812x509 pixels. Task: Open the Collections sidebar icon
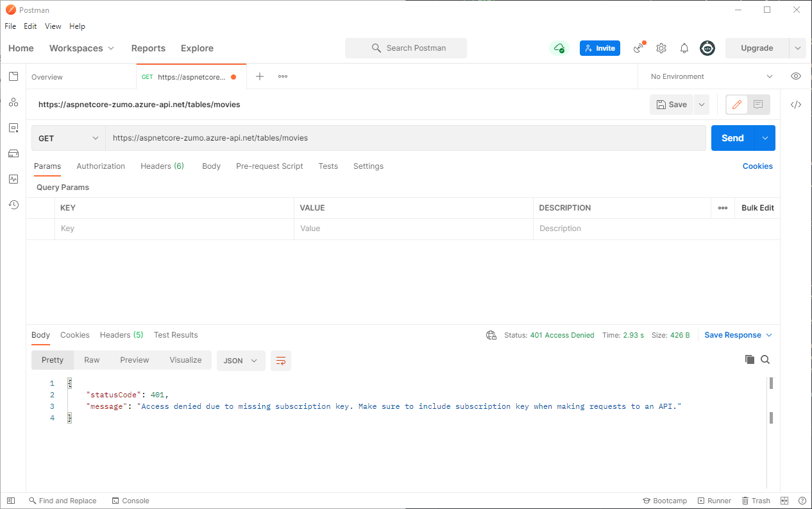pyautogui.click(x=13, y=76)
